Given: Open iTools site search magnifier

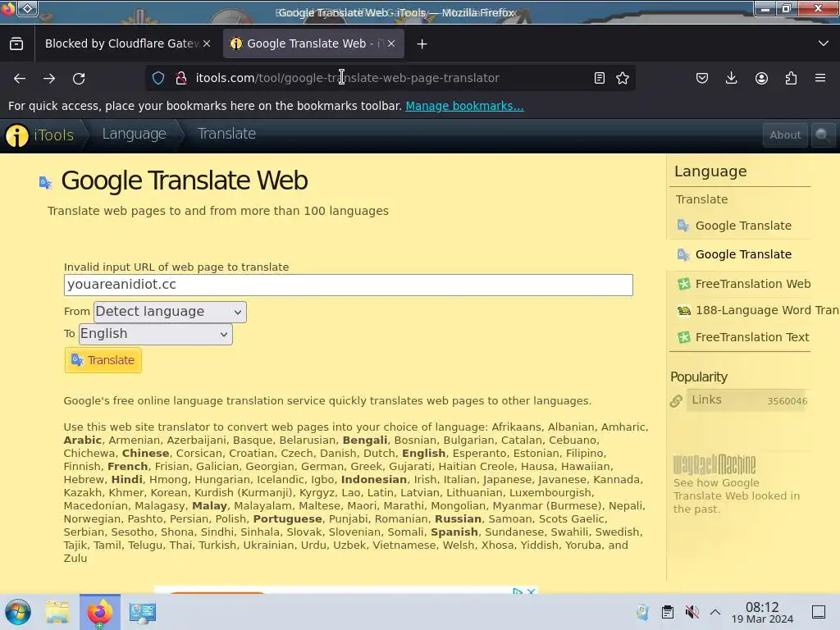Looking at the screenshot, I should [x=822, y=135].
